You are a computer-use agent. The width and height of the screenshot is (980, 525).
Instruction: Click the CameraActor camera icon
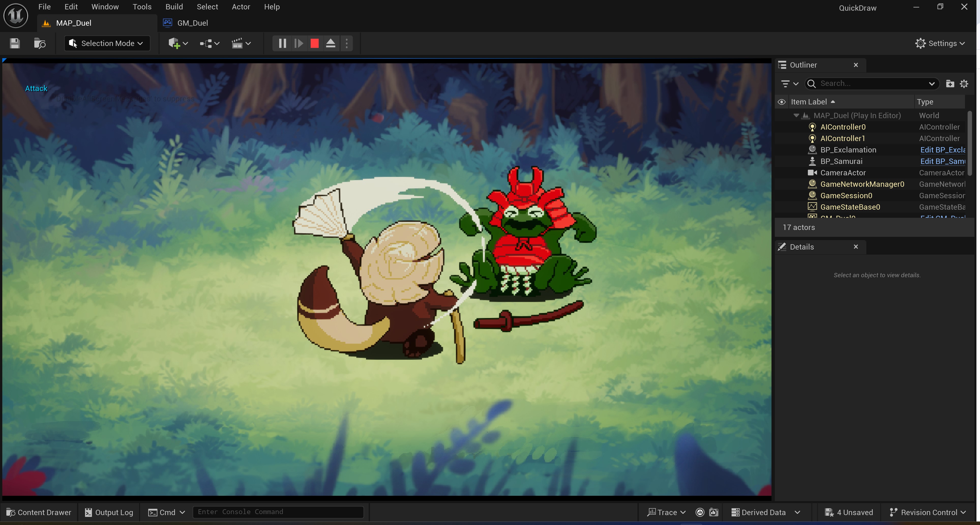point(812,173)
